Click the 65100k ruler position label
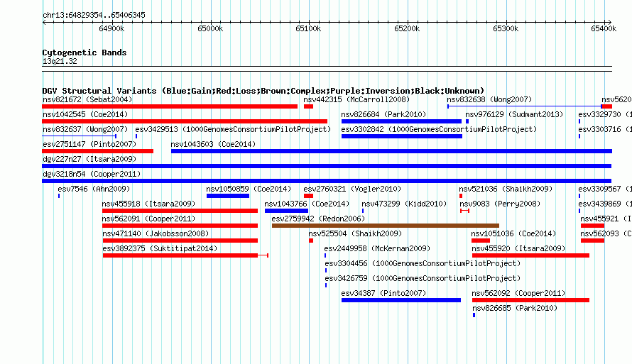 coord(308,28)
